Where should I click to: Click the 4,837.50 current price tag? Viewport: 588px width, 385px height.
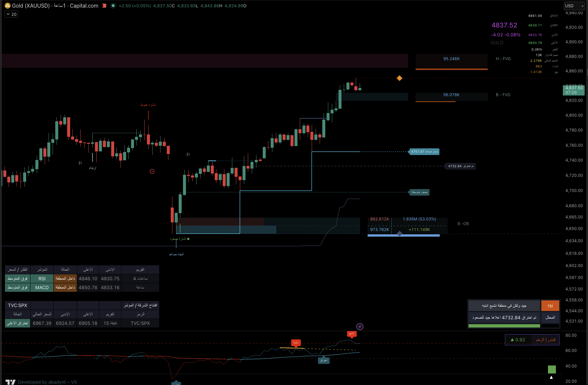coord(574,90)
